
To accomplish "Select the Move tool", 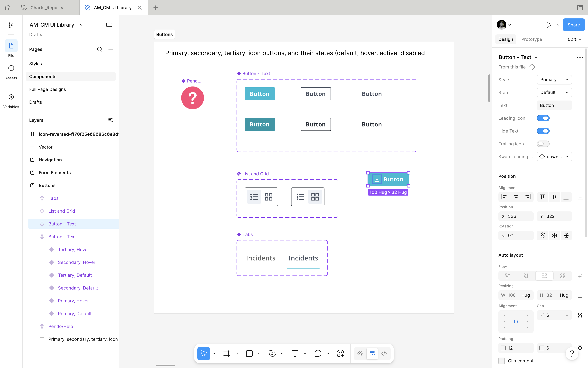I will click(204, 353).
